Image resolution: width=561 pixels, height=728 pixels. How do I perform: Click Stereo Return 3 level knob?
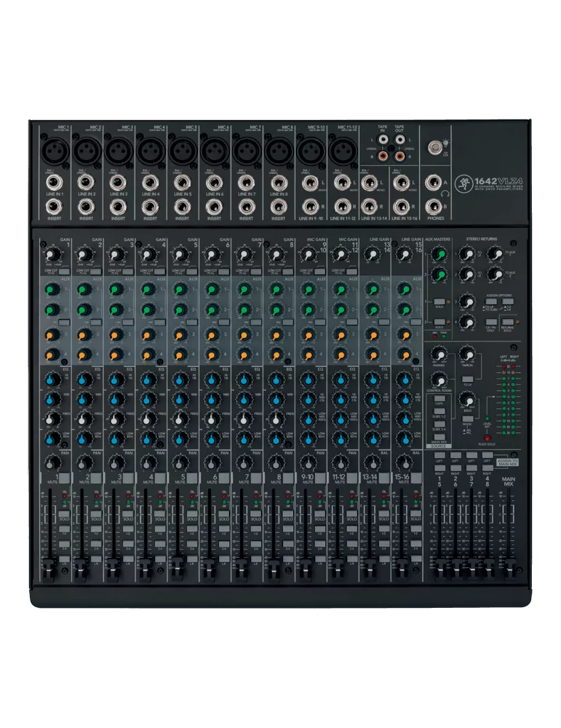pos(466,301)
